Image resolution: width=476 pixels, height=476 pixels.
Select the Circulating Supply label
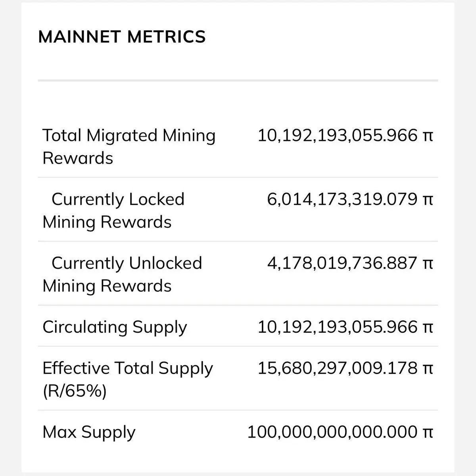(x=115, y=328)
